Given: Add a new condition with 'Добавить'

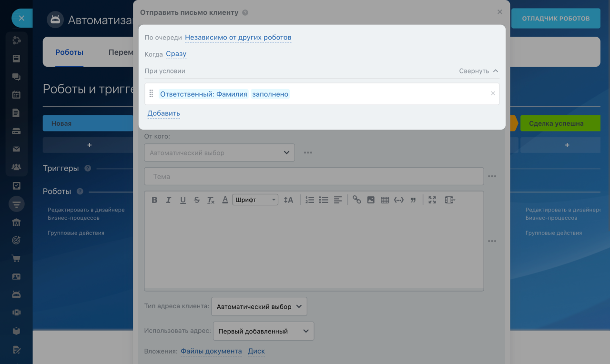Looking at the screenshot, I should pos(163,113).
